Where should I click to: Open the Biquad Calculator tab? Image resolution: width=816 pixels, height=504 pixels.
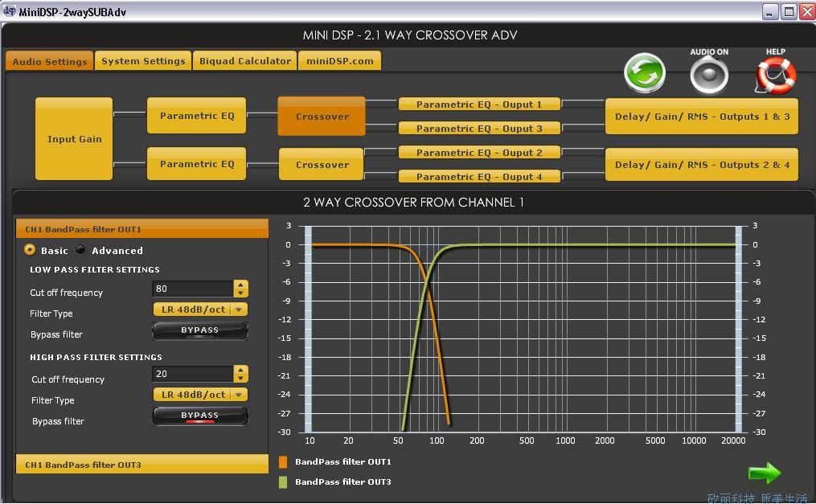pyautogui.click(x=245, y=61)
